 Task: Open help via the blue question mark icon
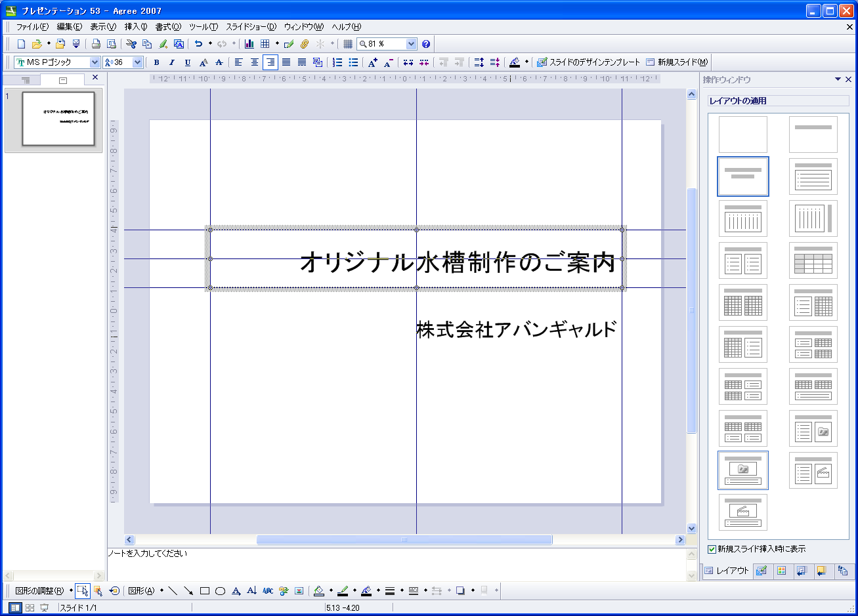click(426, 44)
